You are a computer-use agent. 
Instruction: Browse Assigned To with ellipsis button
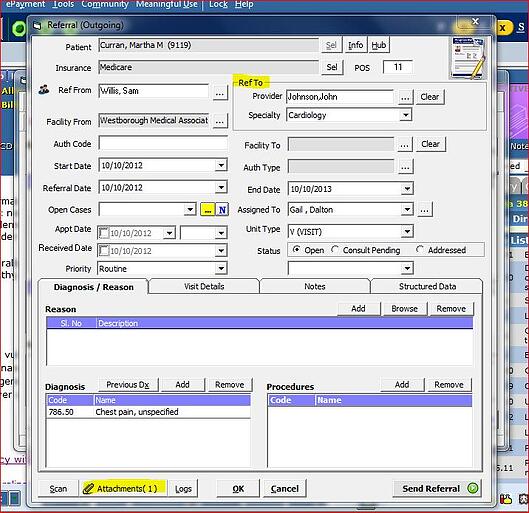(425, 210)
